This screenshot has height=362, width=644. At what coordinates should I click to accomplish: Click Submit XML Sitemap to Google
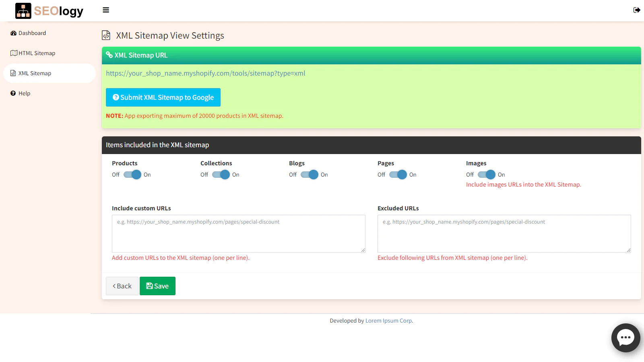(163, 97)
